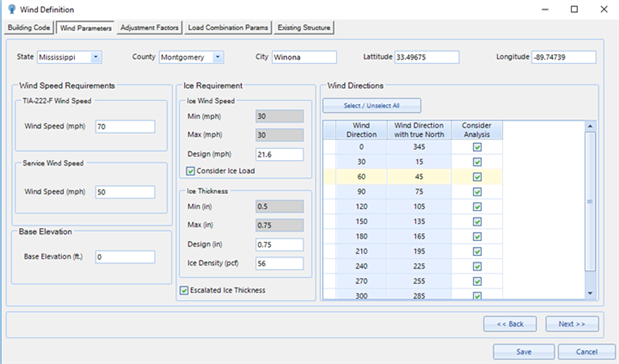Screen dimensions: 619x364
Task: Uncheck Consider Analysis for wind direction 30
Action: (477, 162)
